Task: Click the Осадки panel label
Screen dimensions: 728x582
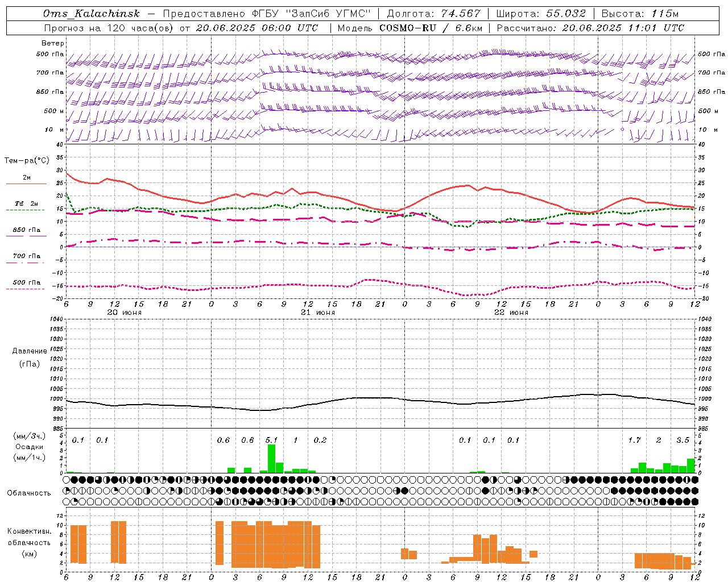Action: (30, 447)
